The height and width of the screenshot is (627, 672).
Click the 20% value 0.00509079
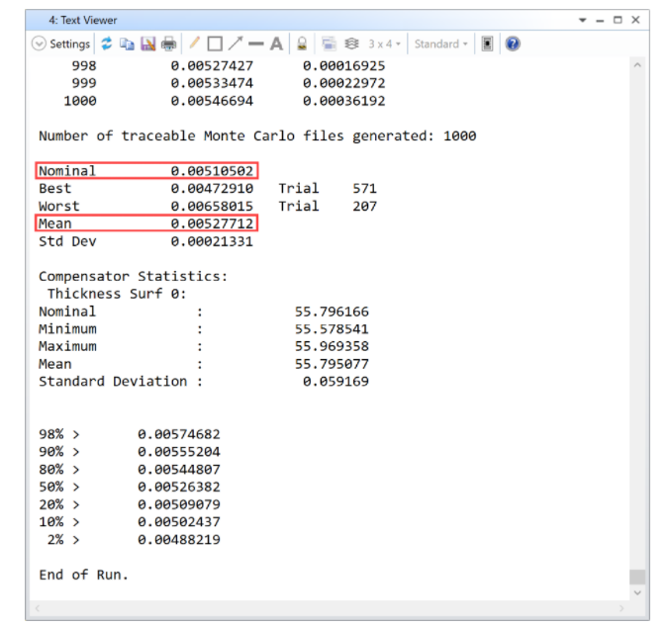point(179,504)
